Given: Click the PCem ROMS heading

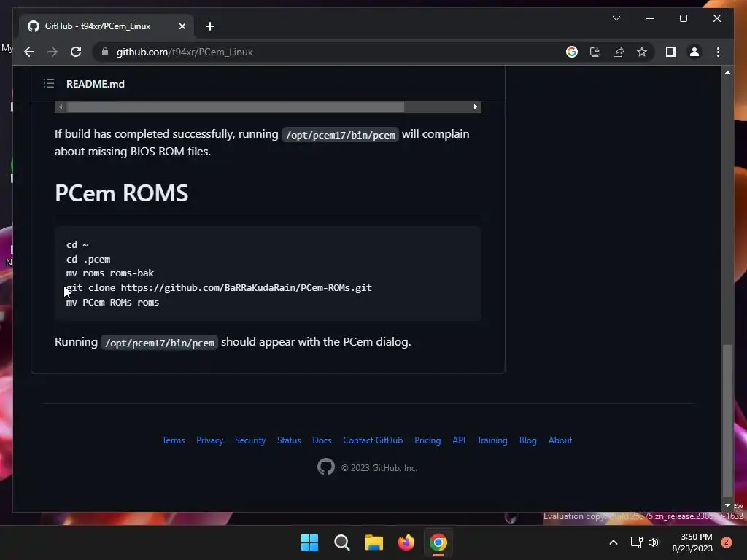Looking at the screenshot, I should coord(122,192).
